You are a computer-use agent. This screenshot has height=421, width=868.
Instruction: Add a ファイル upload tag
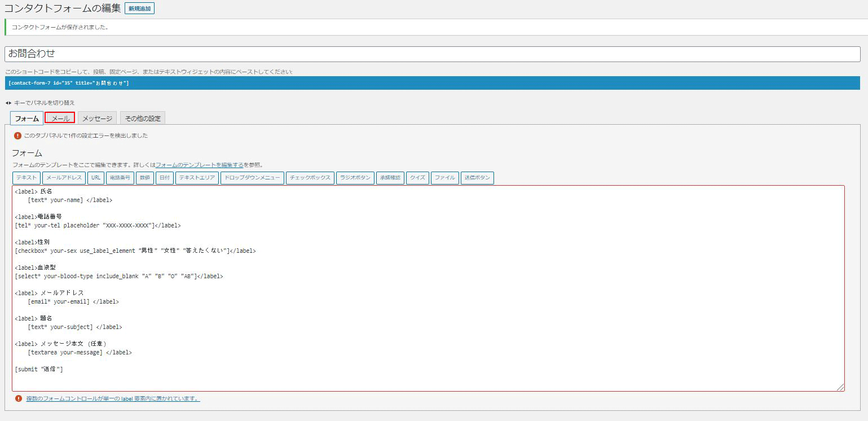tap(445, 178)
